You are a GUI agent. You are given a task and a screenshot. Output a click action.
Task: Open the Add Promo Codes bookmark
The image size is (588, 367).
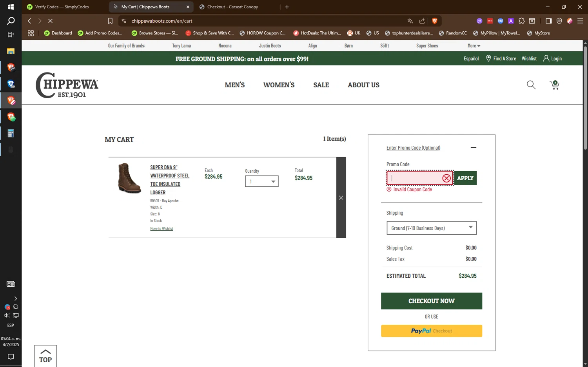point(100,33)
